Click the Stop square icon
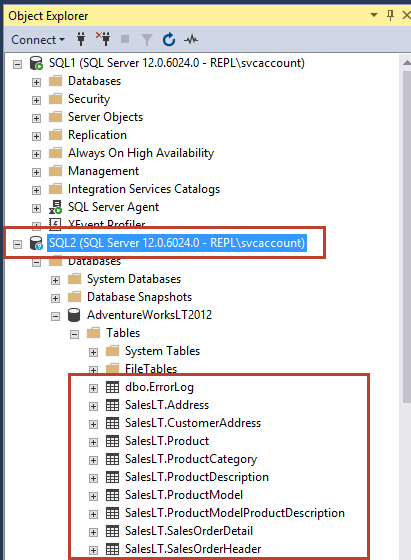The width and height of the screenshot is (411, 560). [x=125, y=39]
